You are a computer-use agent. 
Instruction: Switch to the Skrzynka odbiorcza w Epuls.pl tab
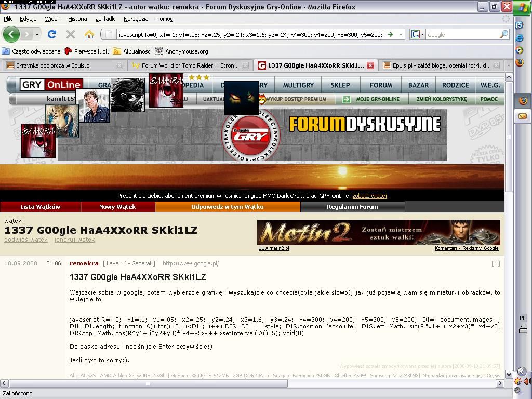(x=63, y=65)
